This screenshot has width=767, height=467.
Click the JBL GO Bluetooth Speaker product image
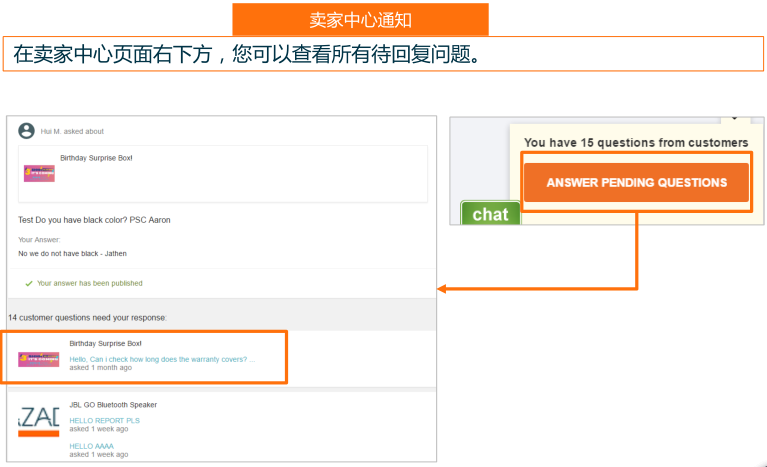tap(39, 421)
